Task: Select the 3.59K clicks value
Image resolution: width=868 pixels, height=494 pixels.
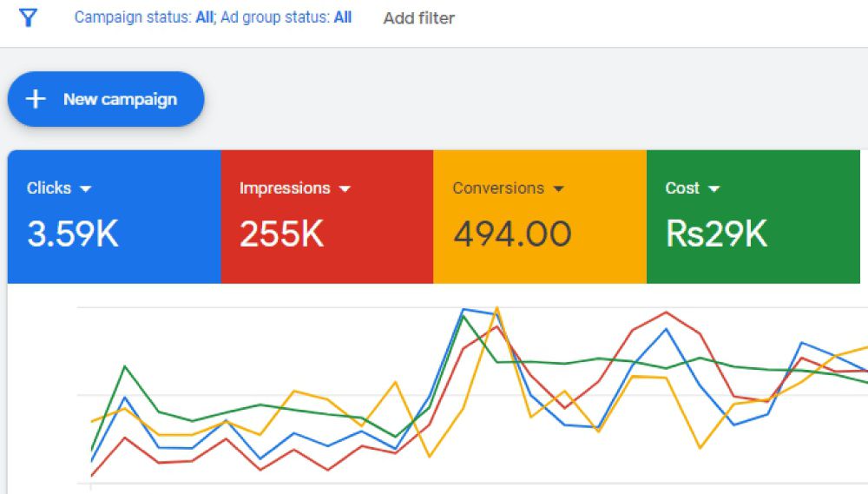Action: click(73, 234)
